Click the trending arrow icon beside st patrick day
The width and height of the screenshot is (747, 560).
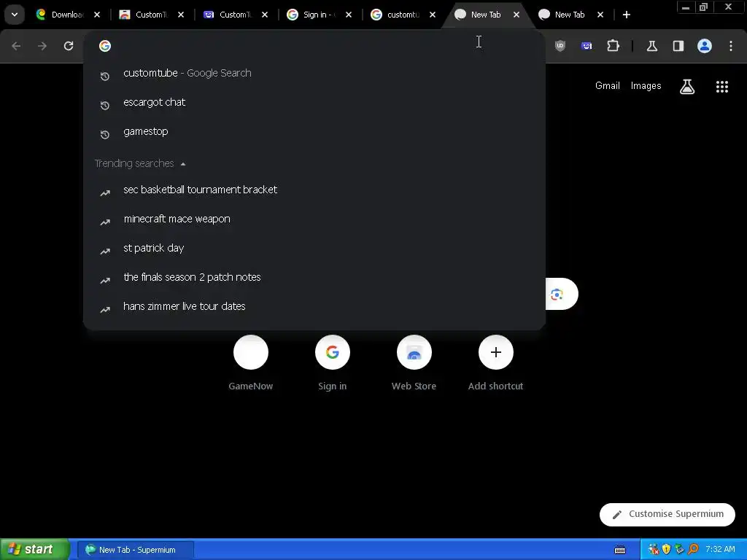click(x=105, y=252)
